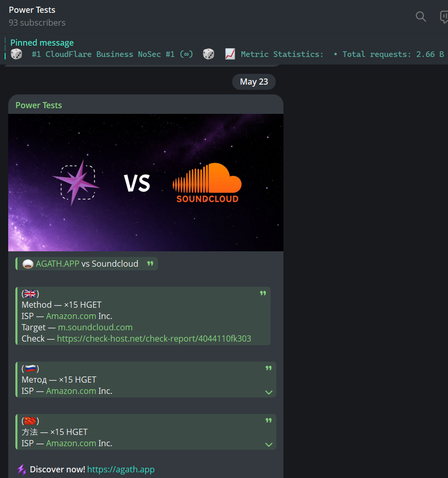This screenshot has width=448, height=478.
Task: Click the 93 subscribers count
Action: coord(37,23)
